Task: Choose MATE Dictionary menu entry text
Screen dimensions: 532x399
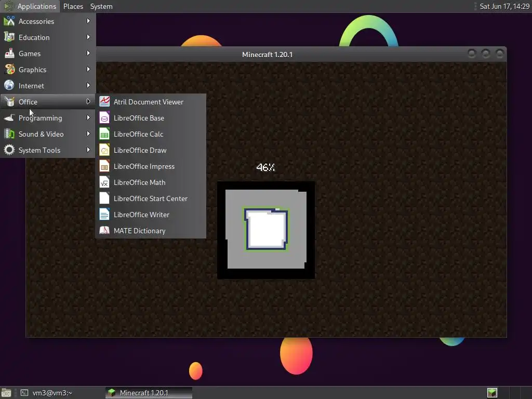Action: pyautogui.click(x=139, y=231)
